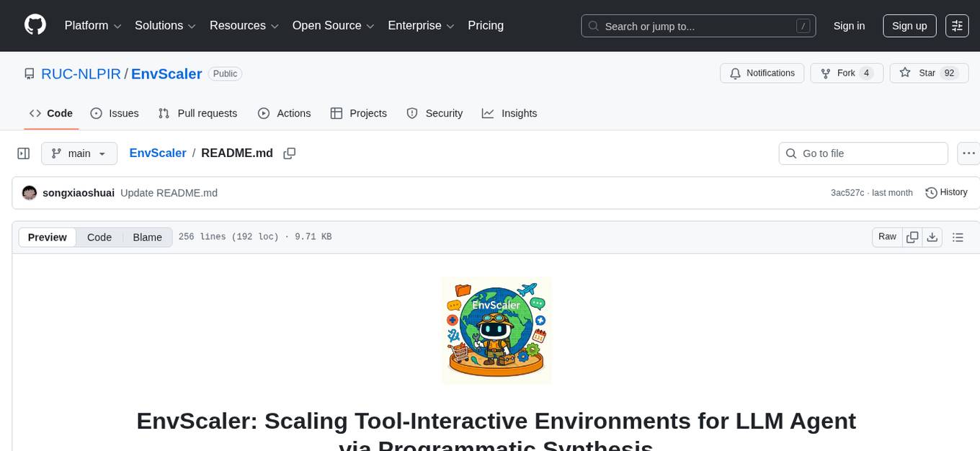Open the main branch selector
This screenshot has height=451, width=980.
tap(79, 153)
